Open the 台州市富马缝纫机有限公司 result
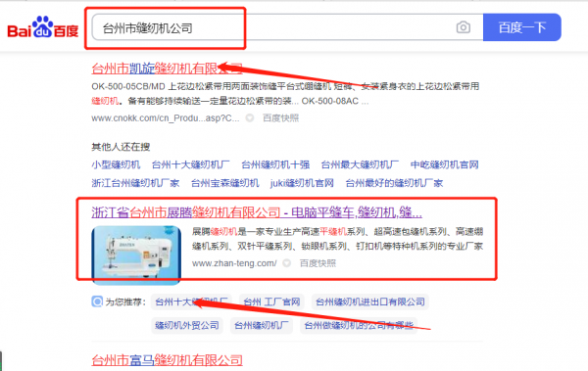The image size is (588, 371). [x=168, y=360]
